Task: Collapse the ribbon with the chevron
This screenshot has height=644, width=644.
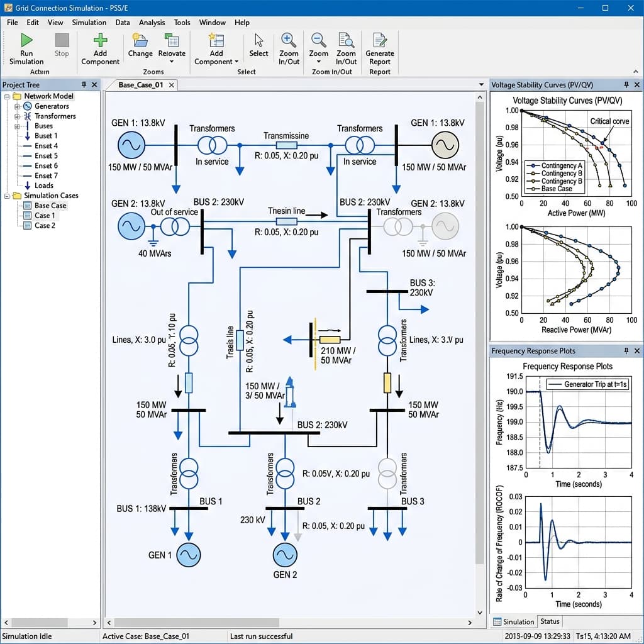Action: [636, 72]
